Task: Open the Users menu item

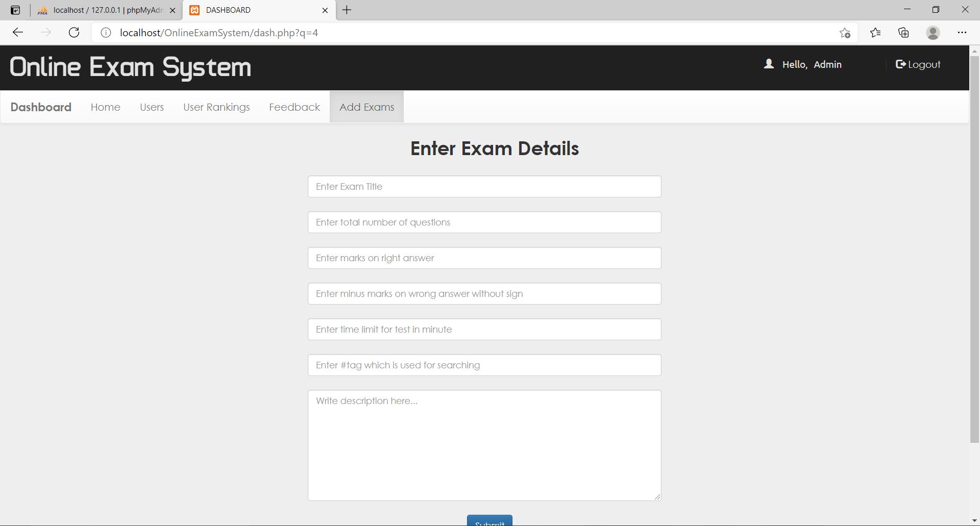Action: point(152,107)
